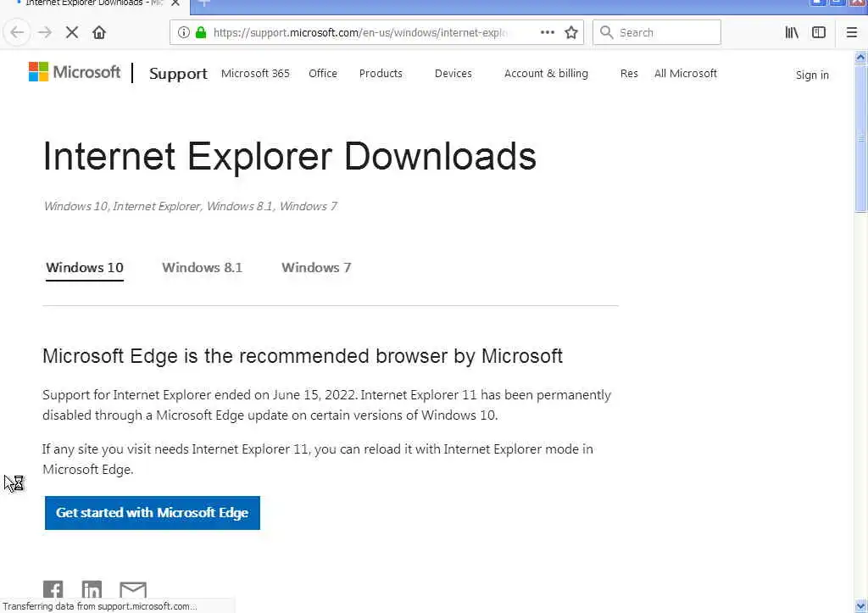Click the 'Support for Internet Explorer ended' paragraph
This screenshot has height=613, width=868.
(x=326, y=405)
